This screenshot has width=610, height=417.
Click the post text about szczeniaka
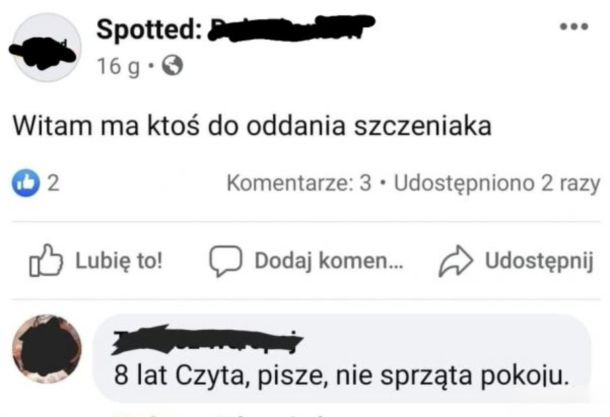(x=250, y=128)
